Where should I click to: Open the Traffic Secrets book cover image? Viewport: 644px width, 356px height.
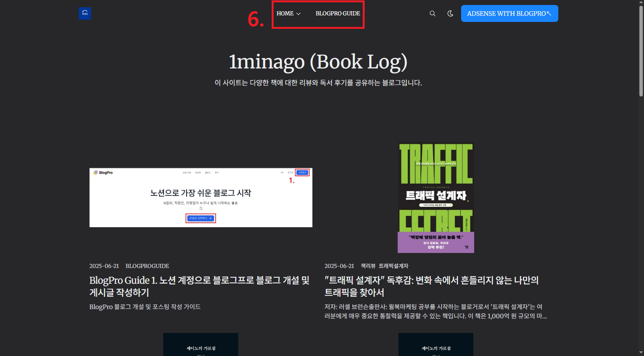click(x=436, y=198)
